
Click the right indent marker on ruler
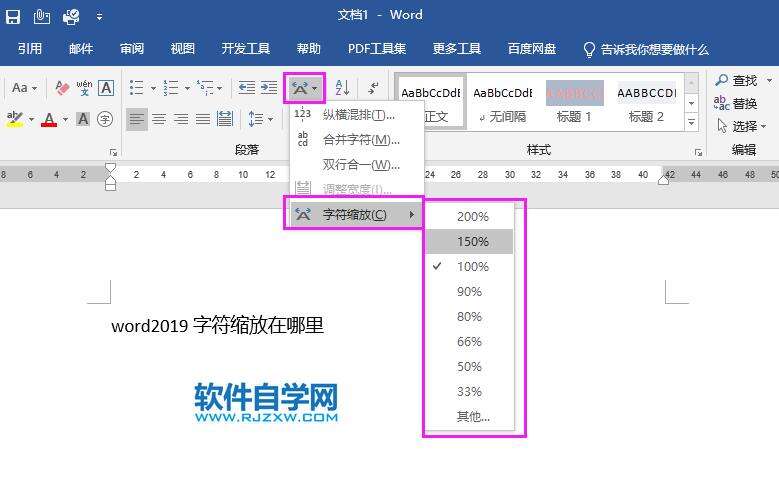tap(663, 180)
